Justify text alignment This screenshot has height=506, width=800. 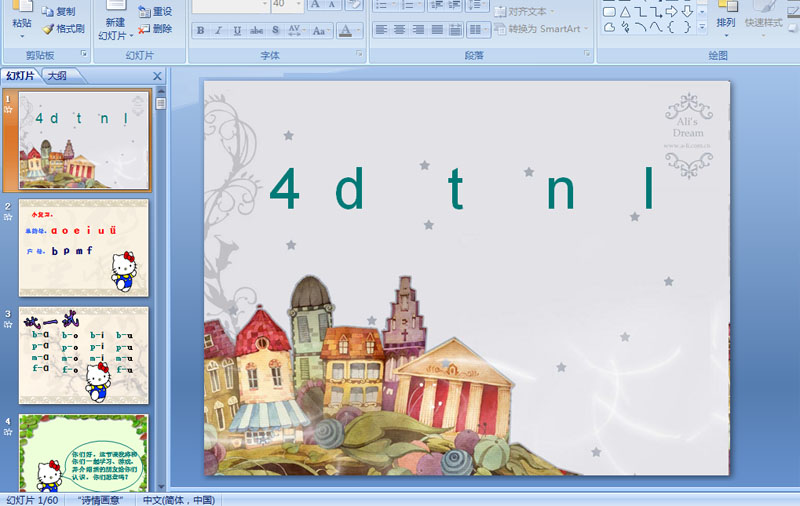(x=437, y=30)
